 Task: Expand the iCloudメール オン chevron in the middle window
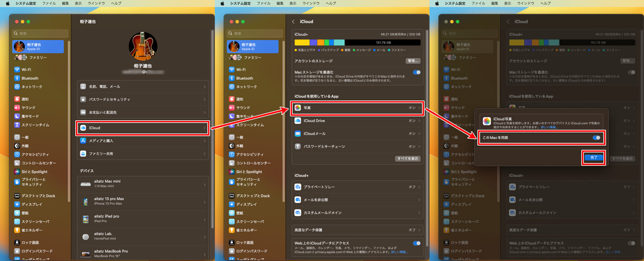coord(419,133)
